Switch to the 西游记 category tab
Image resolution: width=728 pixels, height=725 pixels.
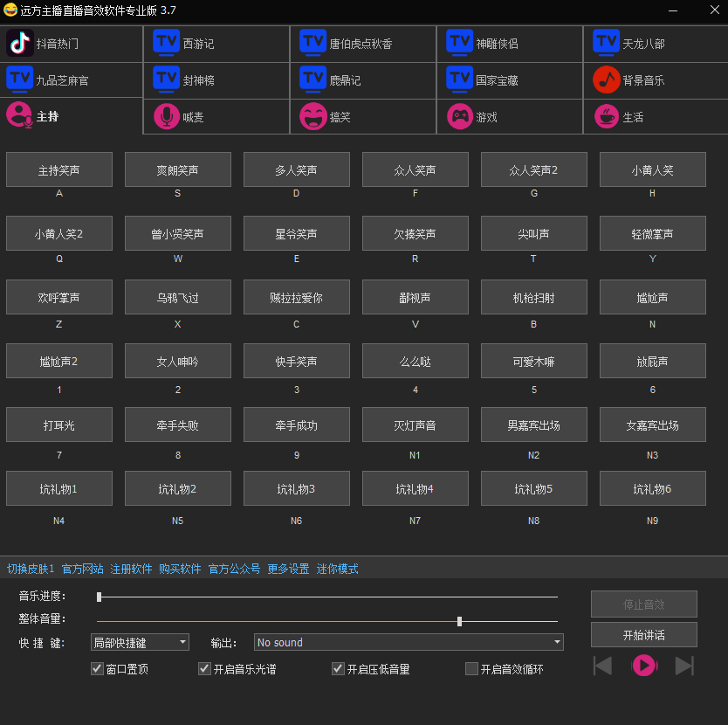pos(167,43)
